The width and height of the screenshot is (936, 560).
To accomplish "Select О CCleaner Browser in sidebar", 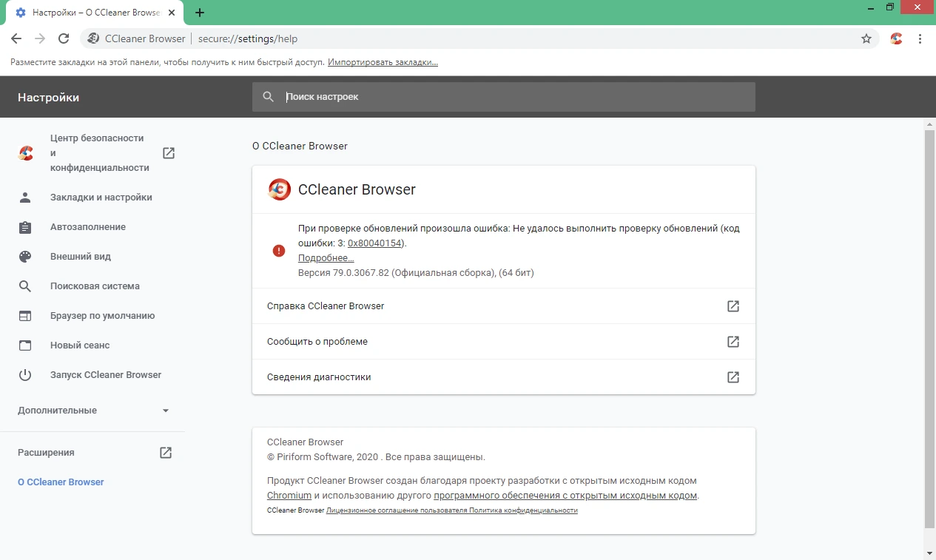I will pos(61,482).
